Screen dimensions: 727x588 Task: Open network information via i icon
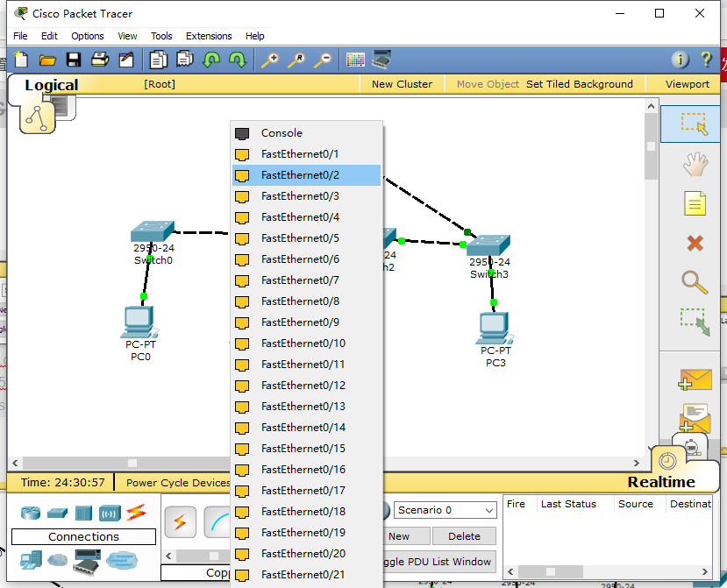(x=681, y=60)
